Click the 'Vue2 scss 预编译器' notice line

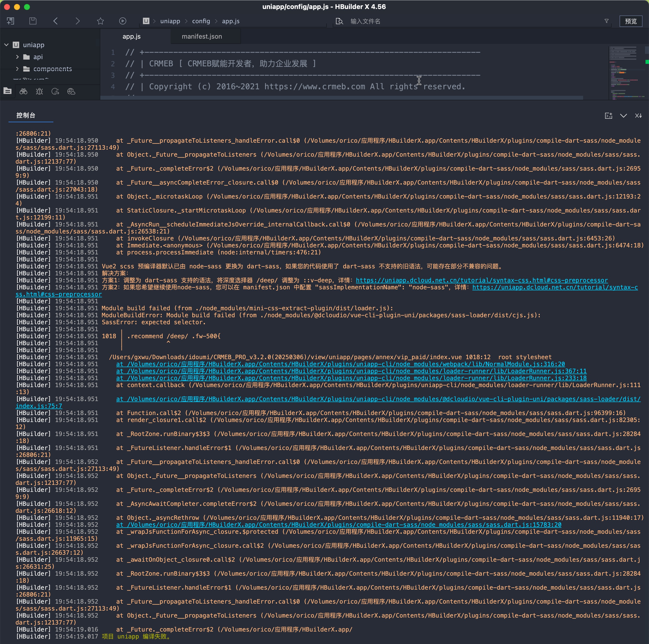303,266
